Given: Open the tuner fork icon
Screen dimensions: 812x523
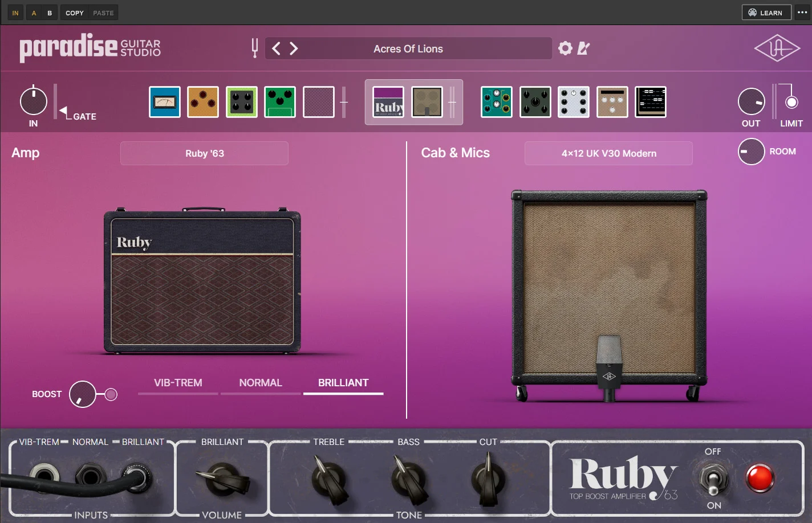Looking at the screenshot, I should [x=255, y=48].
